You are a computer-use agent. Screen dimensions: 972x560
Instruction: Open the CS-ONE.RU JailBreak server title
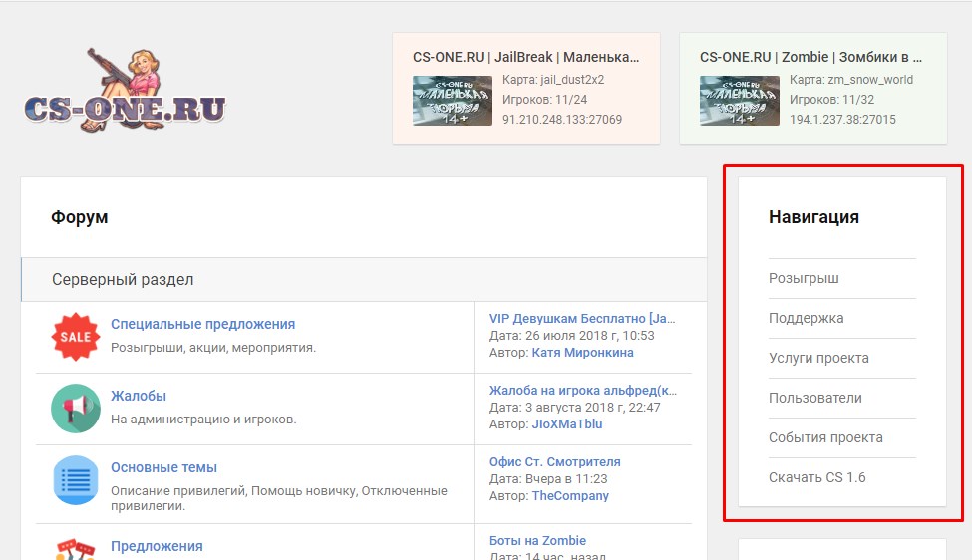(x=525, y=57)
